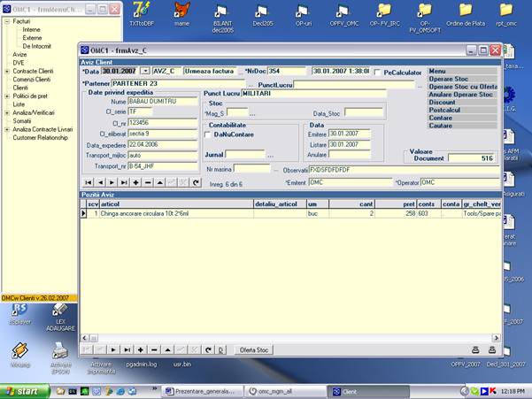Expand the Politici de pret tree node
The height and width of the screenshot is (399, 532).
pyautogui.click(x=7, y=95)
